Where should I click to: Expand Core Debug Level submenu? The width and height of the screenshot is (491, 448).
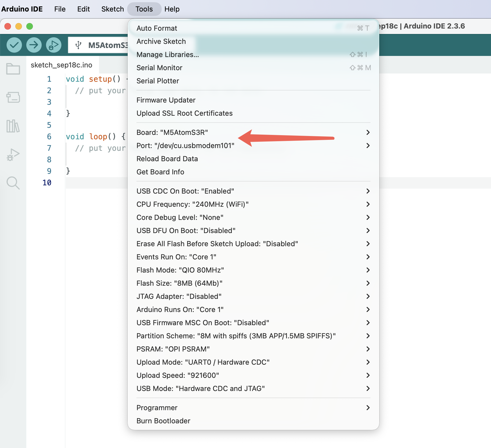tap(253, 217)
